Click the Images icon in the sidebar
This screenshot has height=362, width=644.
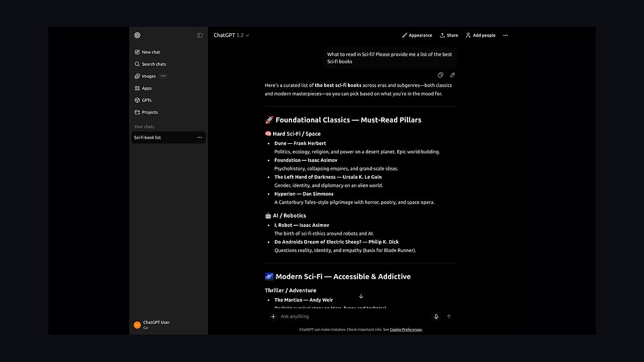[137, 76]
